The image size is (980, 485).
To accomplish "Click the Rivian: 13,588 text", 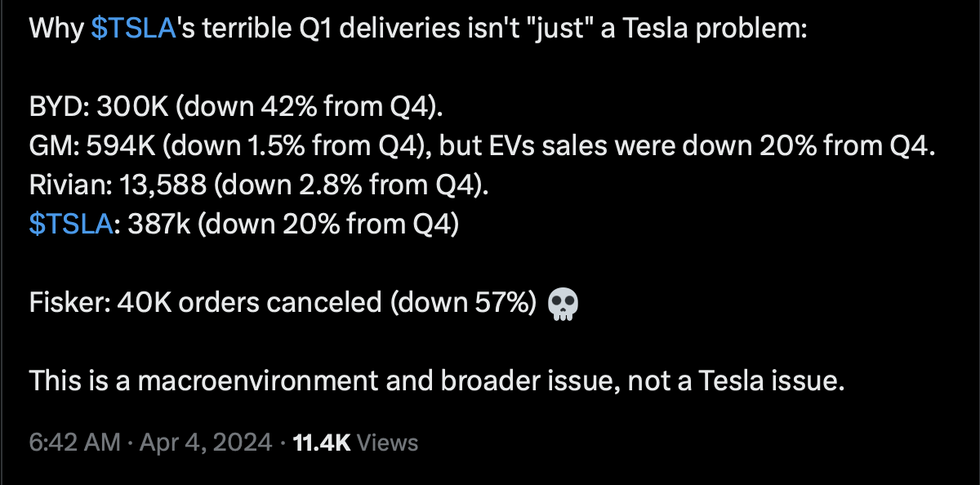I will (x=118, y=185).
